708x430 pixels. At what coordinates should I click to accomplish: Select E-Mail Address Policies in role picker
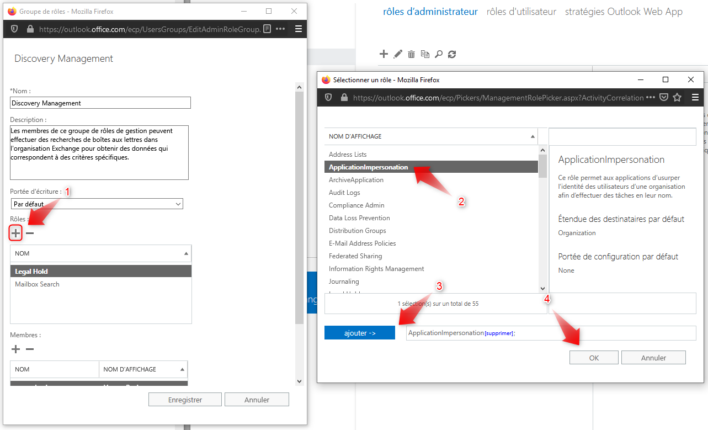coord(431,243)
